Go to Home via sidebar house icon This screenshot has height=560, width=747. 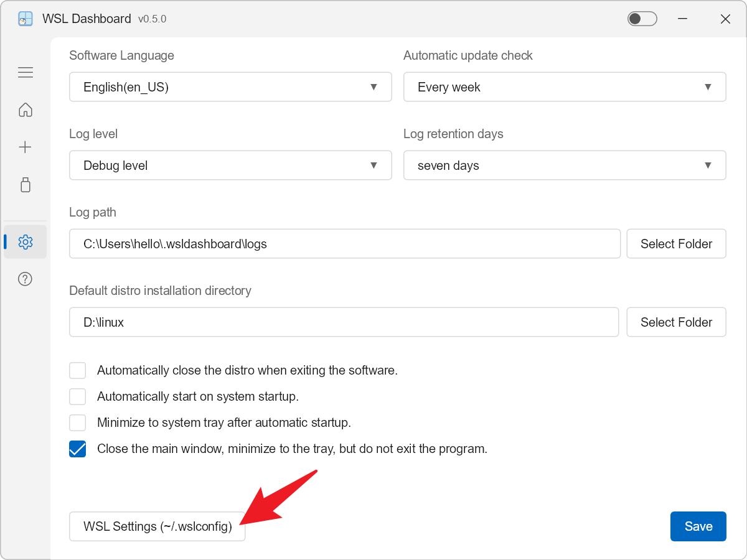pos(26,110)
